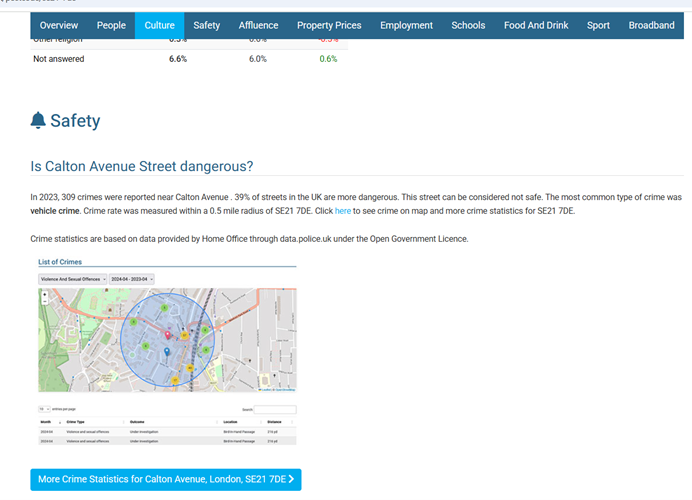The width and height of the screenshot is (692, 500).
Task: Go to the Schools tab
Action: [468, 25]
